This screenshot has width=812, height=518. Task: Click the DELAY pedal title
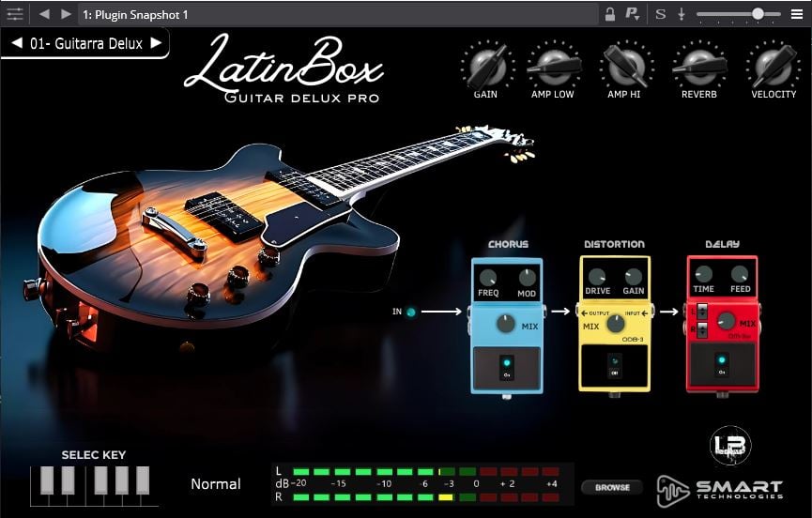click(723, 244)
